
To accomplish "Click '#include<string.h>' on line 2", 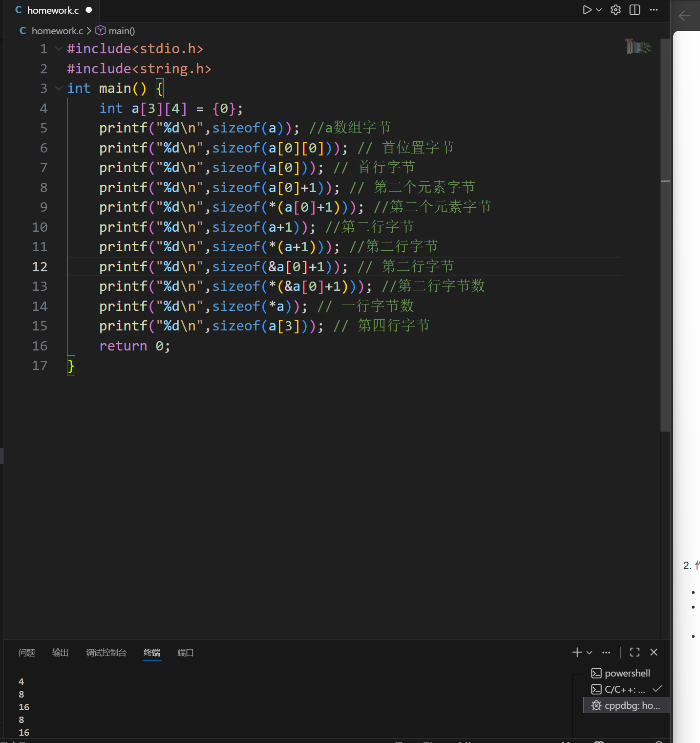I will tap(139, 68).
